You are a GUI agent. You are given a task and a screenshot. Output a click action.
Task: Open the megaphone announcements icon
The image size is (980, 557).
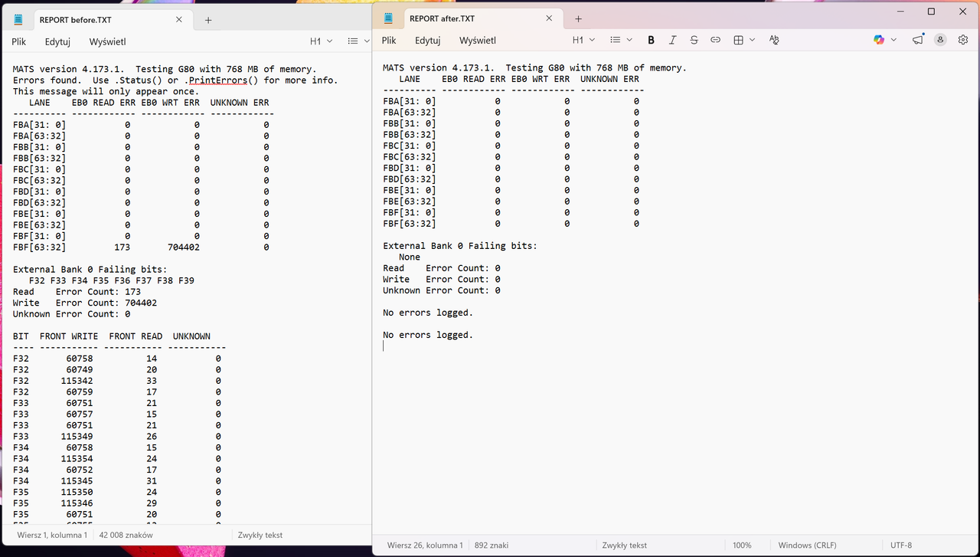pos(918,40)
